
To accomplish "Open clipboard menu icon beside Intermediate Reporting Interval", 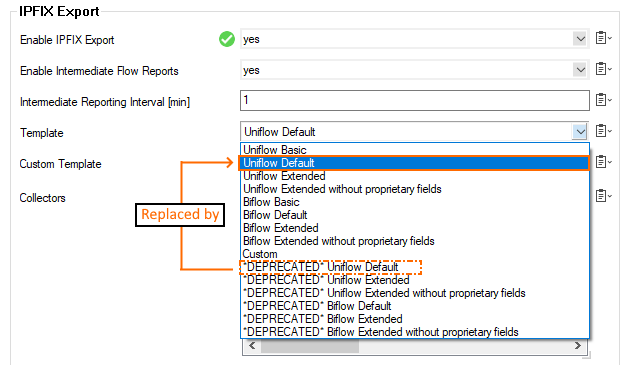I will click(x=603, y=100).
